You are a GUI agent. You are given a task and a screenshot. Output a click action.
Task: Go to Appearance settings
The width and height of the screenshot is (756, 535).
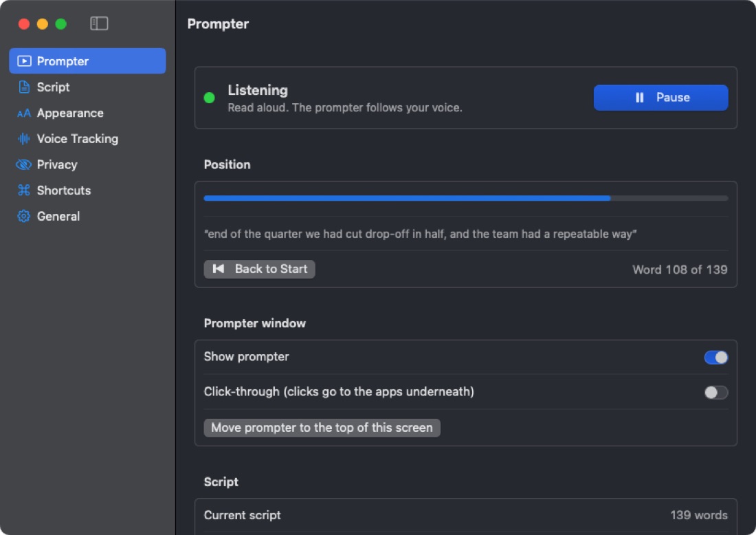pyautogui.click(x=87, y=113)
